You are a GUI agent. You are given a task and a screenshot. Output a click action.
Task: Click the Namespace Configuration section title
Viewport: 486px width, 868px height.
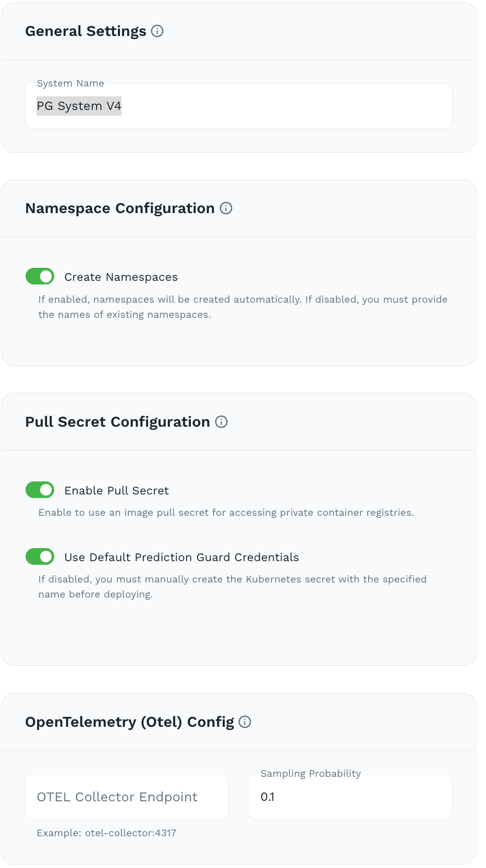coord(120,208)
